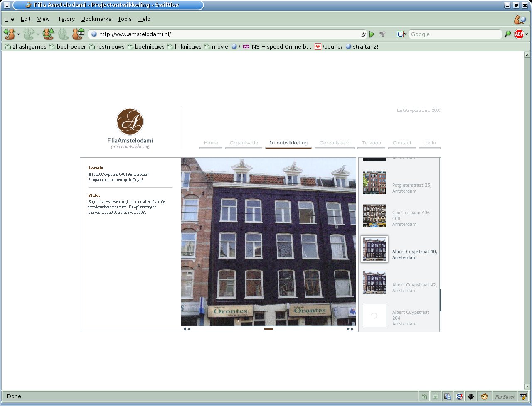The width and height of the screenshot is (532, 406).
Task: Click the cat-shaped Back navigation button
Action: [9, 34]
